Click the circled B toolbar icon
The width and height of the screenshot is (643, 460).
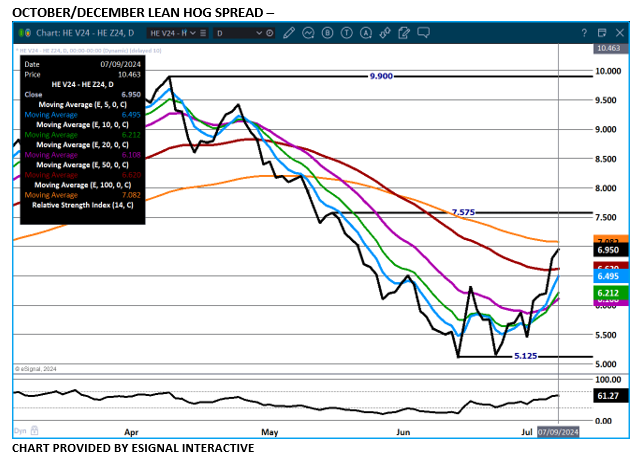click(x=328, y=32)
